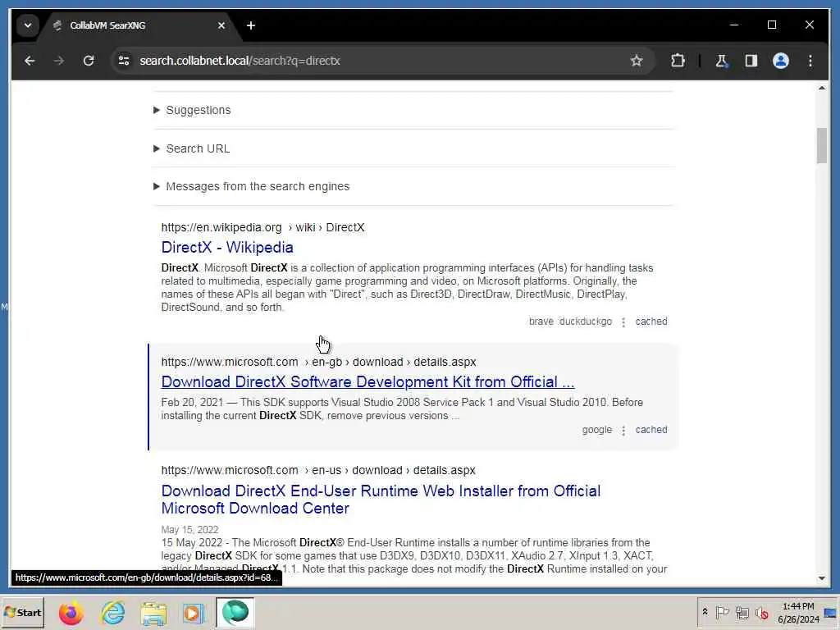Open more options for DirectX SDK result
This screenshot has width=840, height=630.
pyautogui.click(x=623, y=430)
